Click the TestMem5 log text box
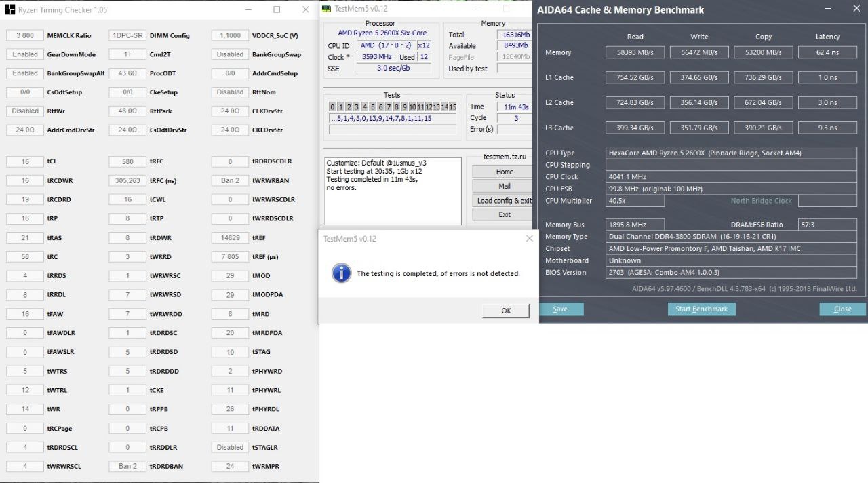This screenshot has width=868, height=483. click(393, 191)
